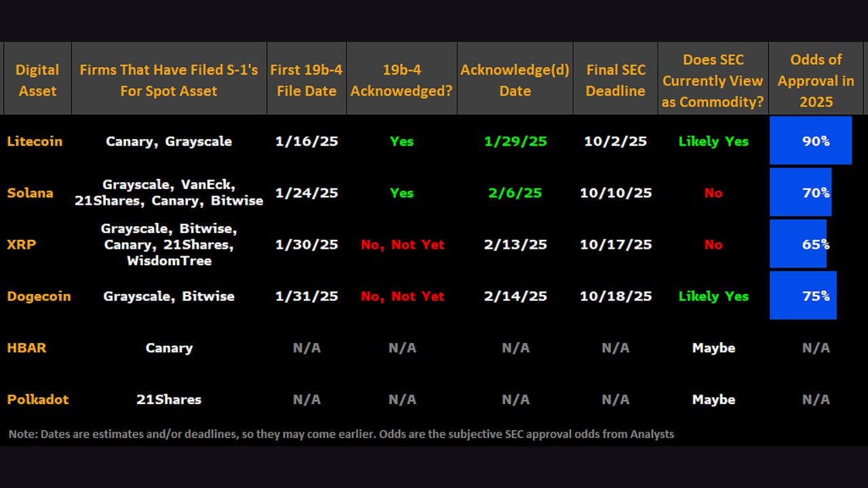Select Dogecoin's Likely Yes commodity view
868x488 pixels.
coord(713,296)
